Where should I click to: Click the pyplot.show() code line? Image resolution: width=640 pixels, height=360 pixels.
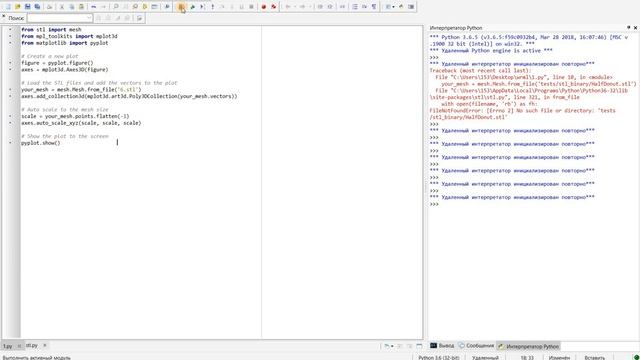[x=41, y=143]
